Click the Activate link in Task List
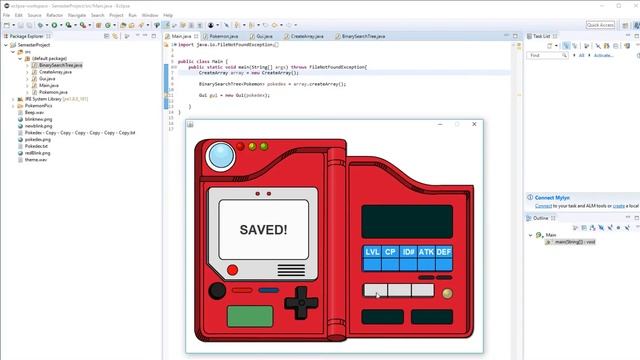Image resolution: width=640 pixels, height=360 pixels. (x=603, y=55)
